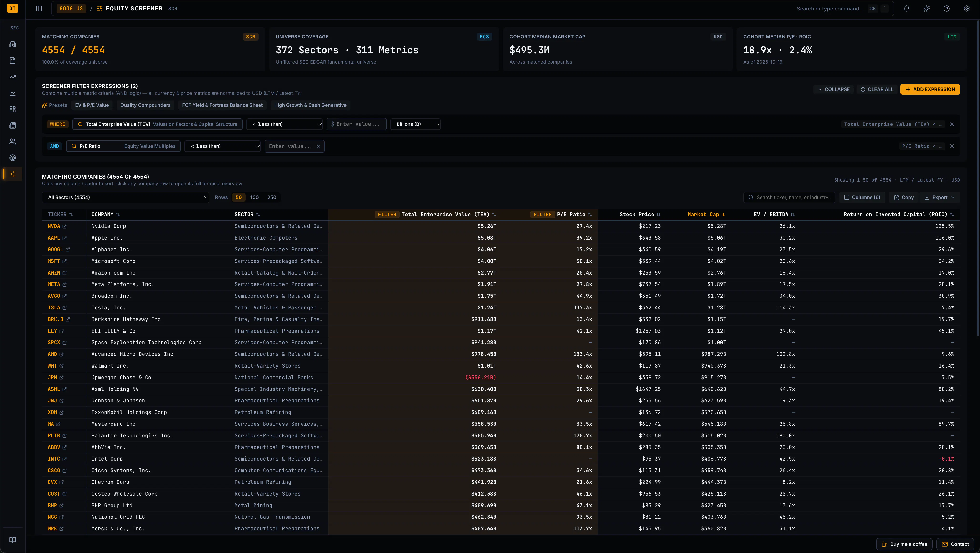Open the book icon at sidebar bottom
This screenshot has width=980, height=553.
point(13,540)
